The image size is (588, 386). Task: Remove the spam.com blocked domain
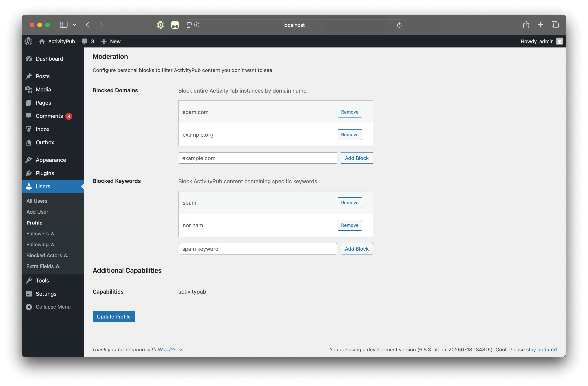[349, 112]
